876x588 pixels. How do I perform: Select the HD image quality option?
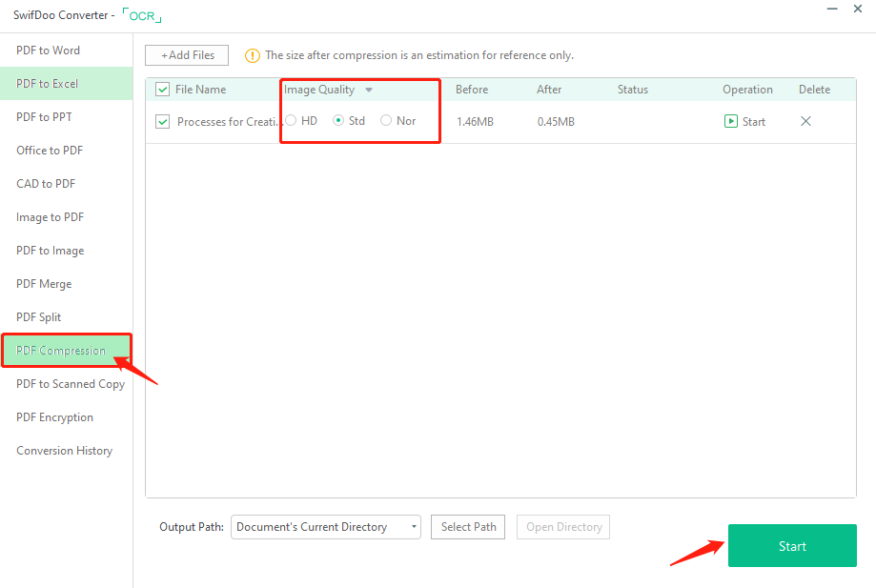point(290,121)
